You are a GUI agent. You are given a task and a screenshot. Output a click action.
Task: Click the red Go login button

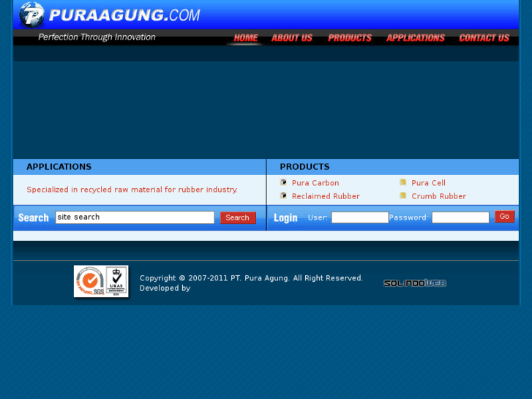504,217
